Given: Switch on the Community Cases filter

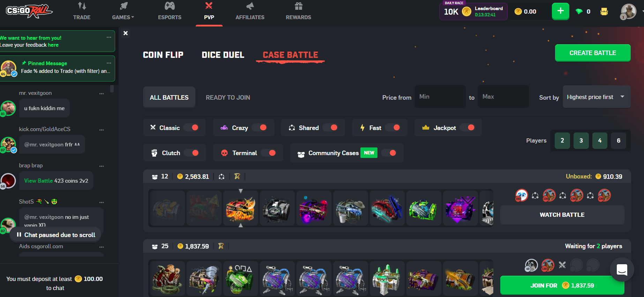Looking at the screenshot, I should [389, 153].
